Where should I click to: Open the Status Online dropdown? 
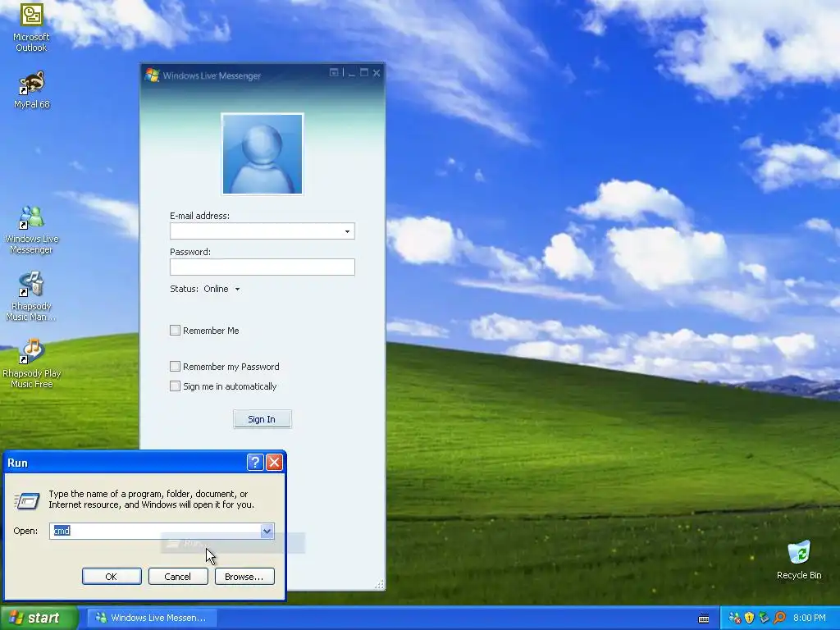221,289
